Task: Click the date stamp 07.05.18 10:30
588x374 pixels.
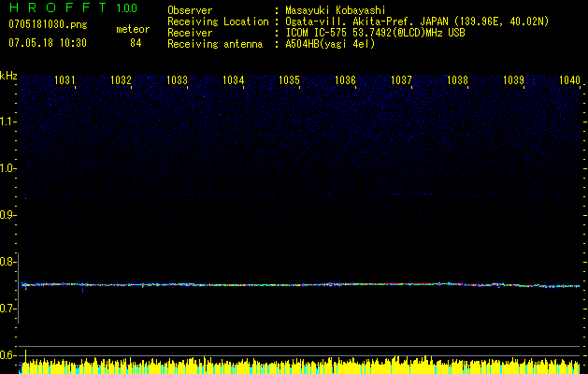Action: [47, 43]
